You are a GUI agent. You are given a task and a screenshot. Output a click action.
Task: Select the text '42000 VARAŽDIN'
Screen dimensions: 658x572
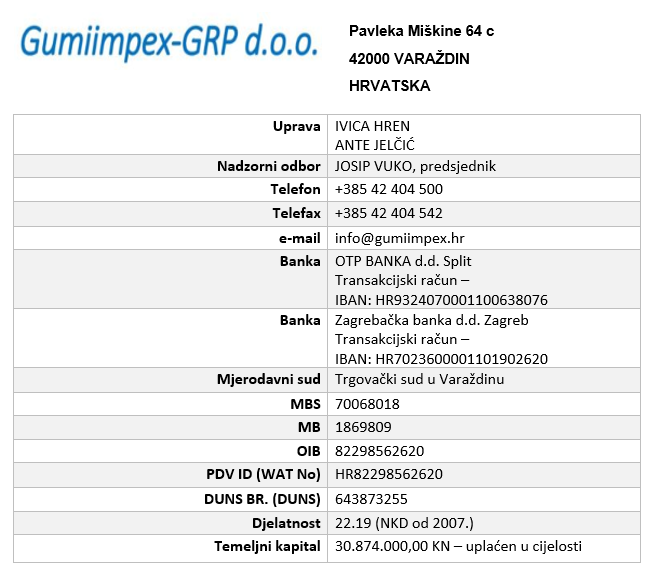(409, 58)
